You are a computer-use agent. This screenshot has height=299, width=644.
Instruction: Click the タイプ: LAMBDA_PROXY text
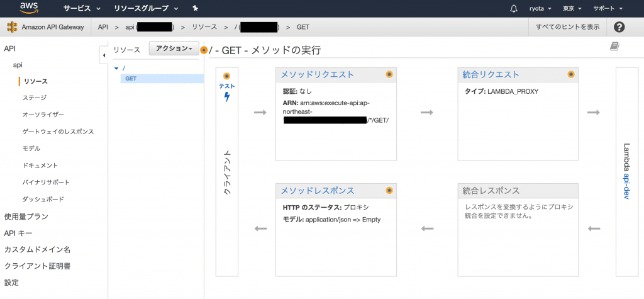click(x=501, y=91)
